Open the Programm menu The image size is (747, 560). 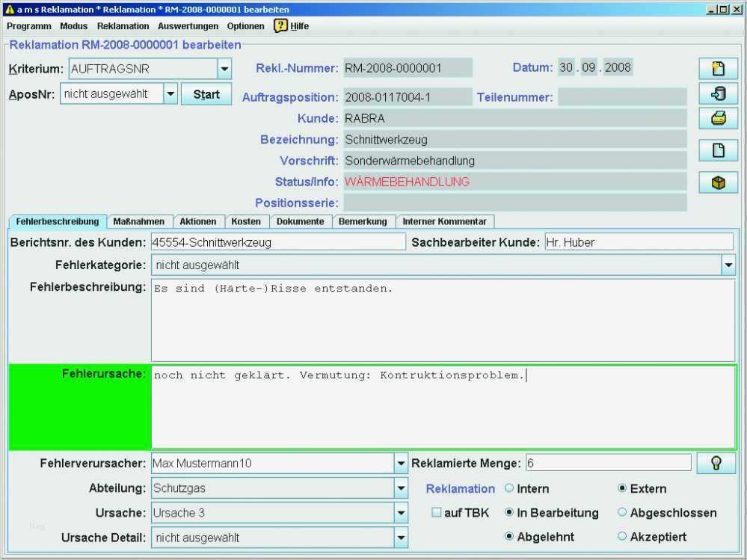click(x=28, y=26)
